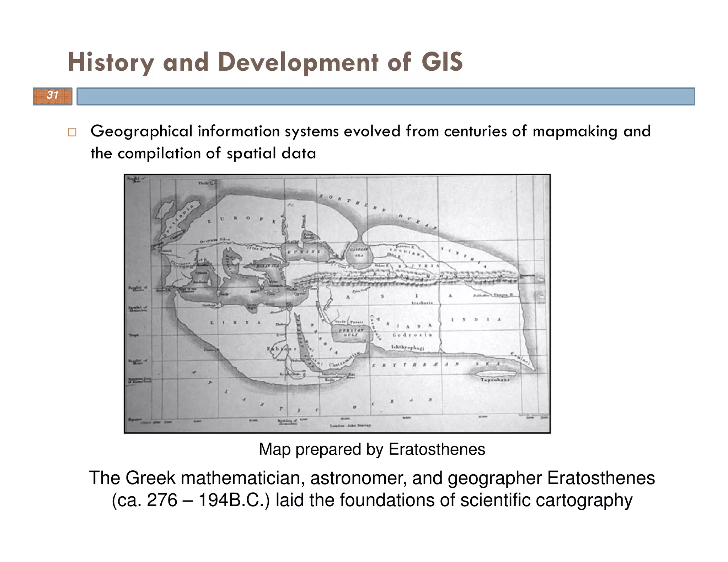728x562 pixels.
Task: Click the 'PERSIAN GULF' label on the map
Action: click(350, 332)
